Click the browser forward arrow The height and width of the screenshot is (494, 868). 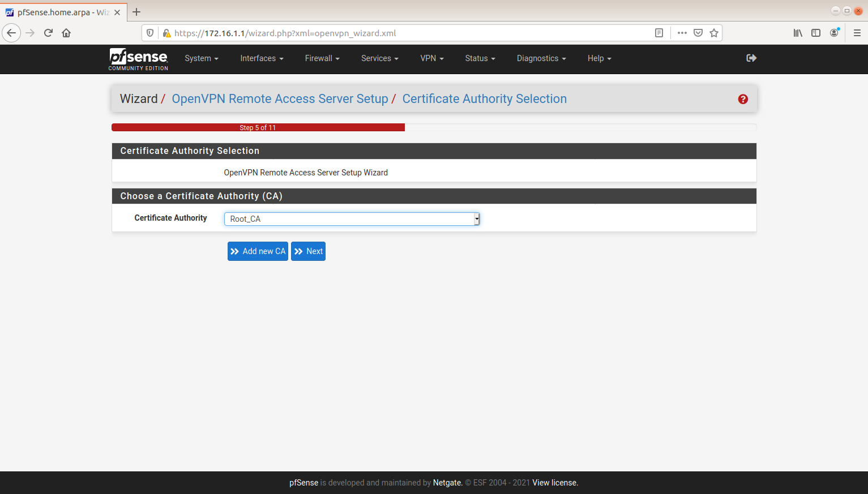[30, 33]
